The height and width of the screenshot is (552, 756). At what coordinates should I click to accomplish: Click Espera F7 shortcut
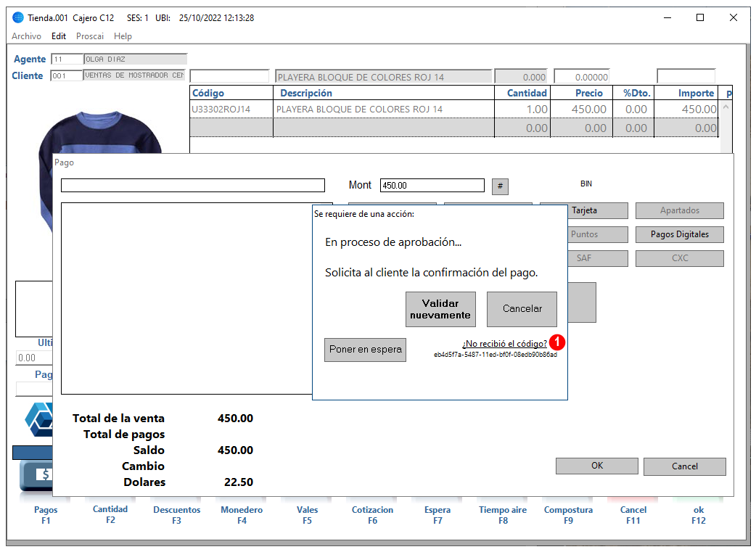click(437, 515)
